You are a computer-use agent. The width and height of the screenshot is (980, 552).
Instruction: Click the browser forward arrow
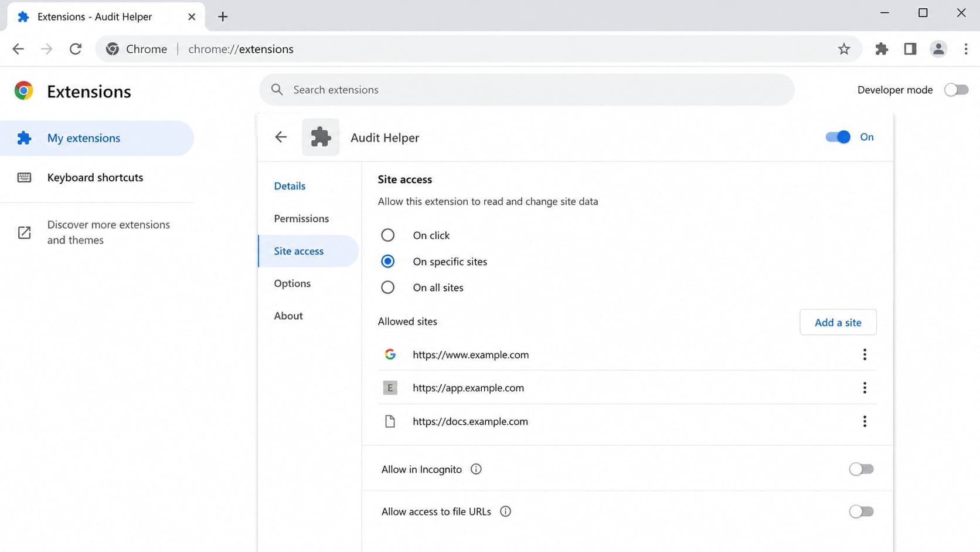(47, 49)
